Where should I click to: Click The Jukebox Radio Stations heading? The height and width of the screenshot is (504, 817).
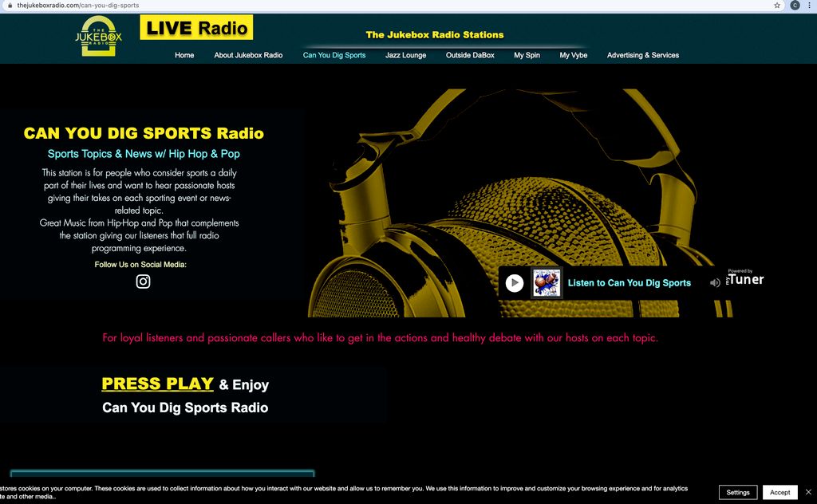[435, 35]
